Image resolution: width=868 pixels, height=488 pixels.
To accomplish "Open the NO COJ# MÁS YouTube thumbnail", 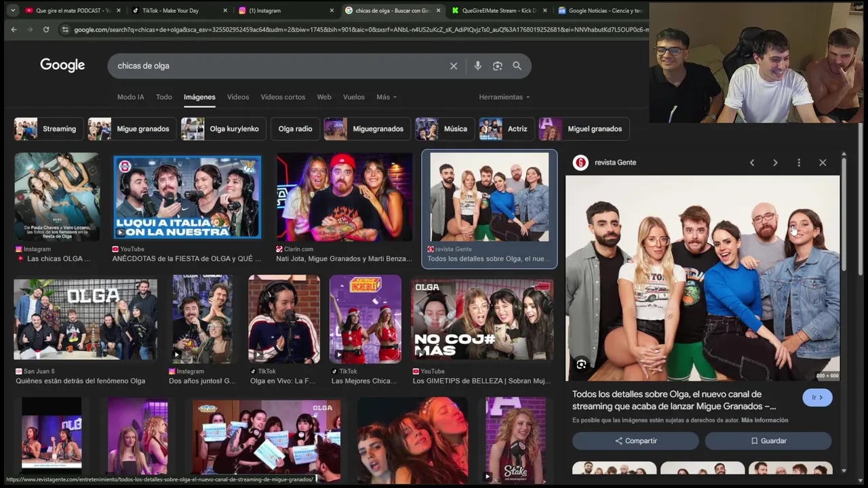I will tap(482, 319).
